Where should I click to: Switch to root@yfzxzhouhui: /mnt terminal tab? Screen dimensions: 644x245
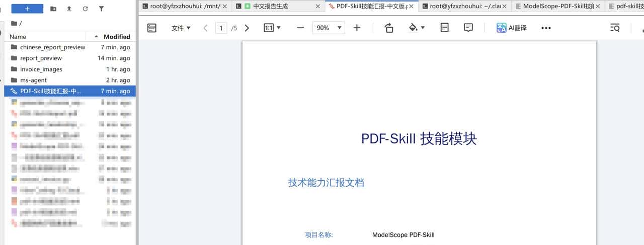pyautogui.click(x=184, y=6)
